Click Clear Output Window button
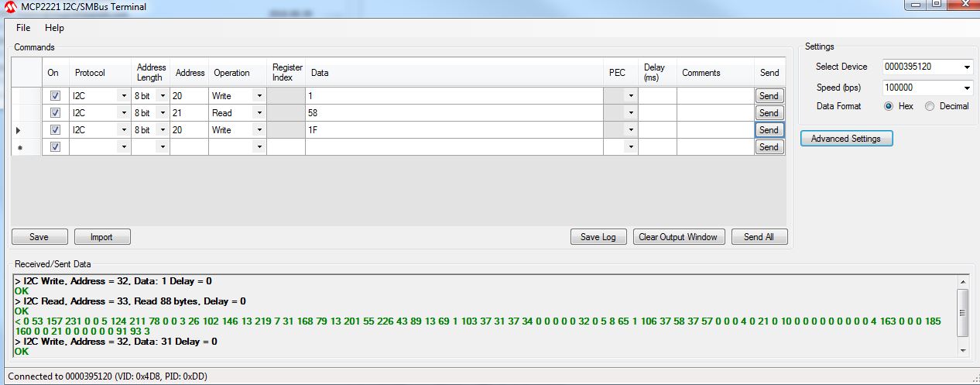Image resolution: width=980 pixels, height=385 pixels. 679,237
